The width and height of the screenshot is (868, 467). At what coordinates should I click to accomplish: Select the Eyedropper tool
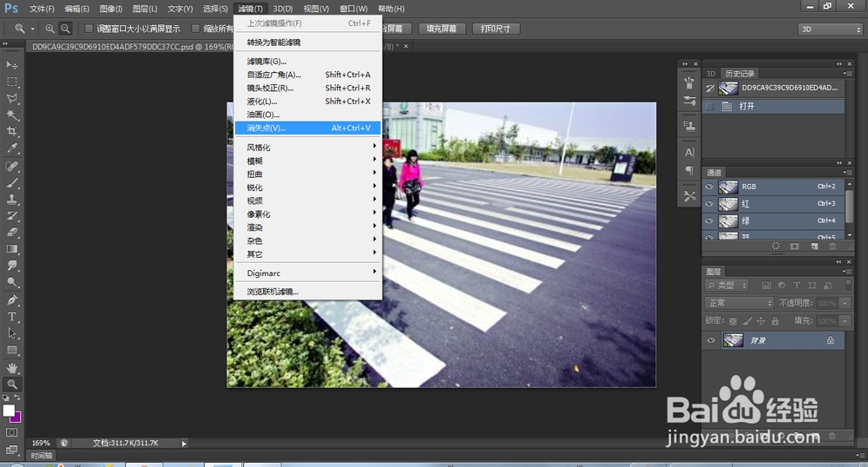coord(11,148)
